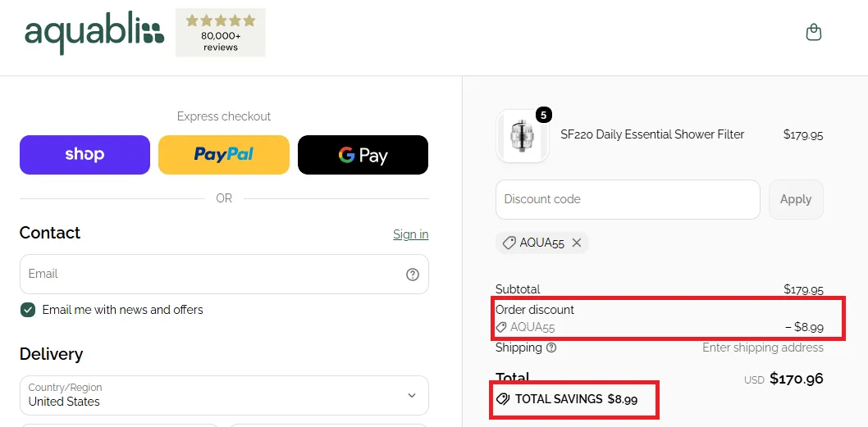Open the shopping bag cart icon

click(x=813, y=32)
